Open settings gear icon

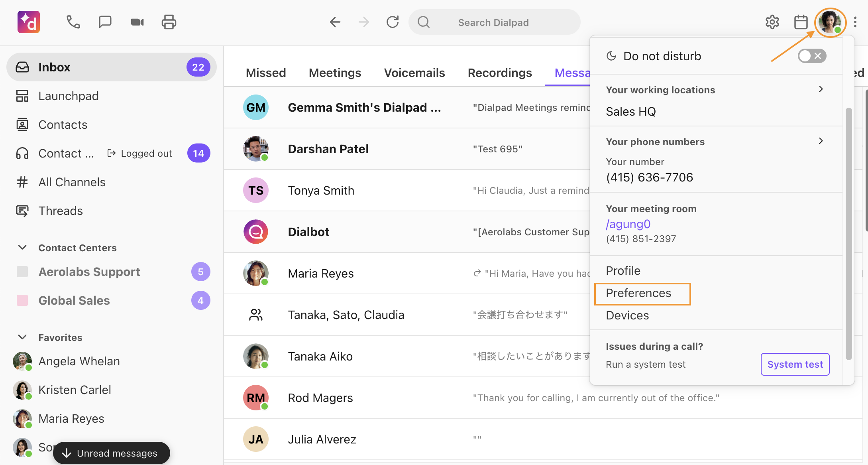[x=772, y=22]
